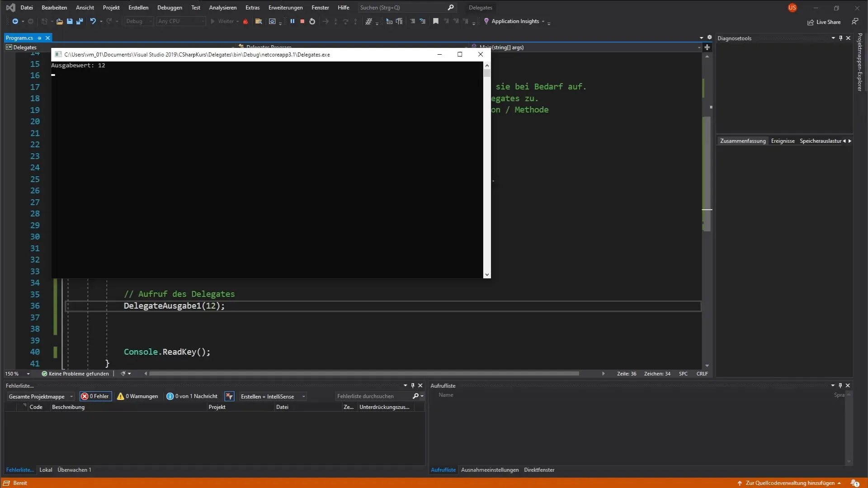Open the 150 % zoom dropdown
This screenshot has width=868, height=488.
17,374
